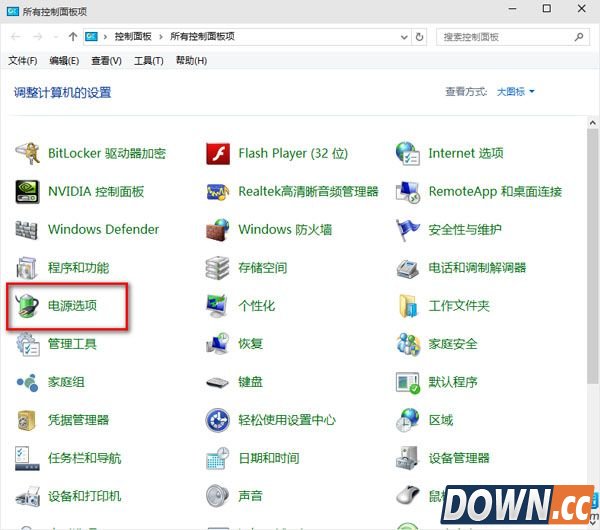Image resolution: width=600 pixels, height=530 pixels.
Task: Click the 所有控制面板项 breadcrumb segment
Action: (x=202, y=37)
